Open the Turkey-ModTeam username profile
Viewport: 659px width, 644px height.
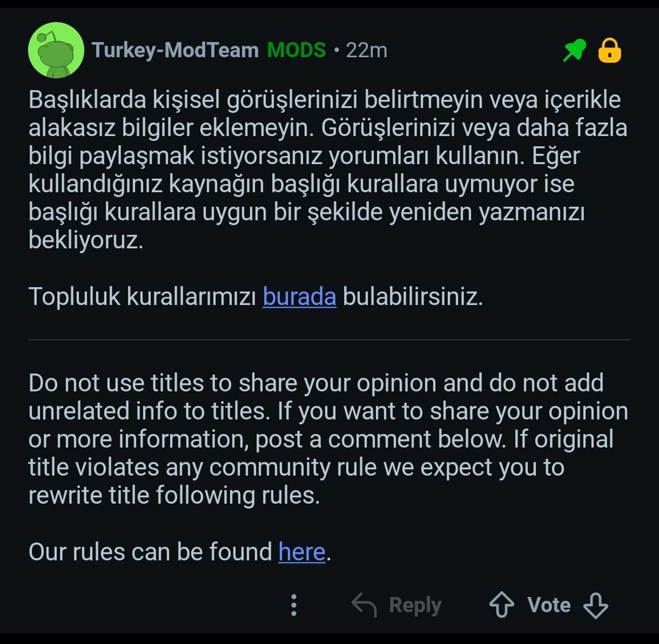click(175, 50)
